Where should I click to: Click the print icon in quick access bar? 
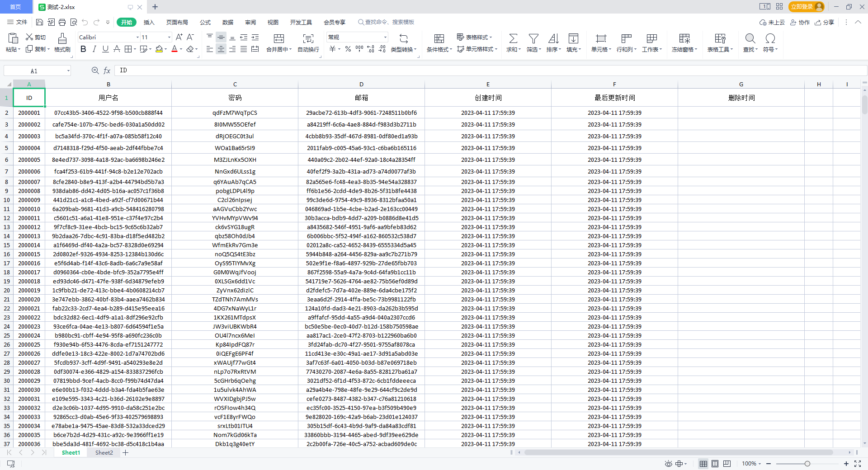click(x=62, y=22)
